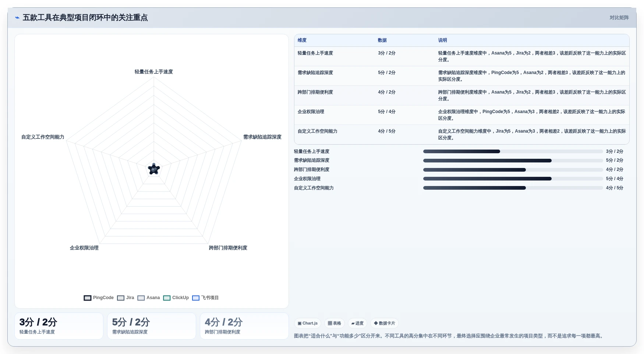Click the 说明 column header
This screenshot has width=644, height=354.
point(443,40)
